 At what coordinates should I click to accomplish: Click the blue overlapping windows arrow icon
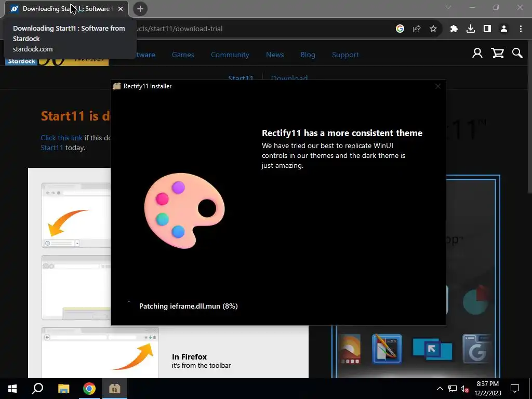click(x=432, y=349)
